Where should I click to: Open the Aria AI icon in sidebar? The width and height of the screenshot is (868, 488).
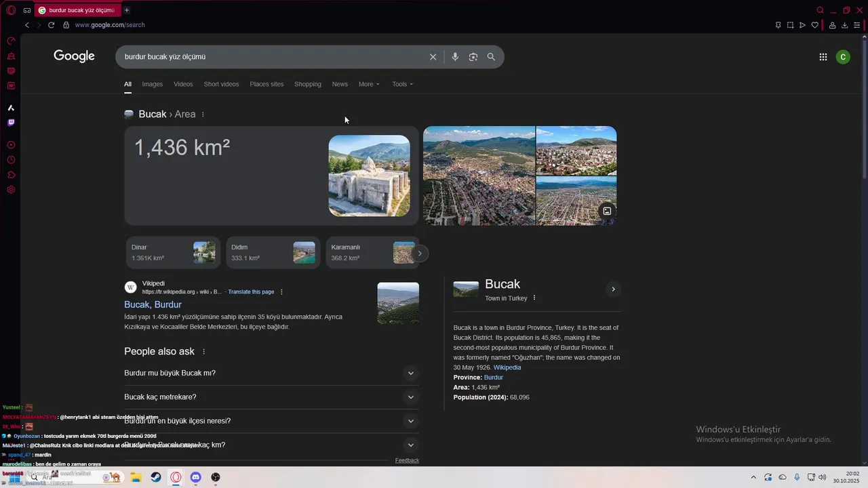[11, 108]
